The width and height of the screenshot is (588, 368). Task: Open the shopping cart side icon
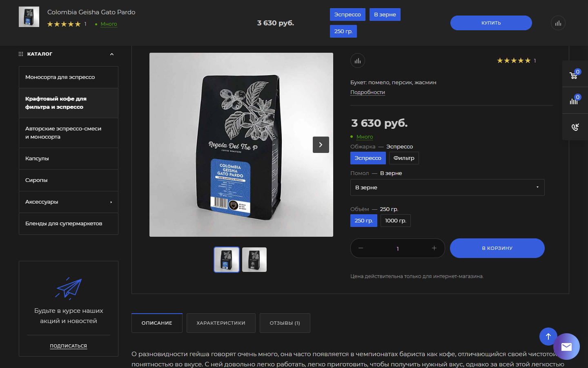point(574,75)
